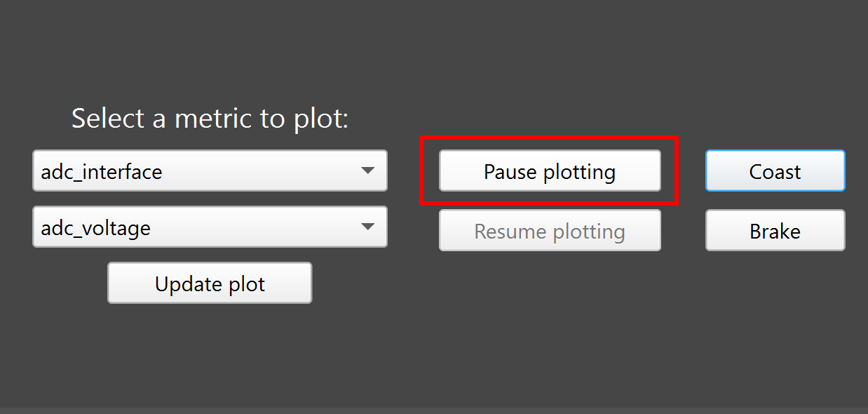Click the Update plot button
868x414 pixels.
click(x=210, y=283)
